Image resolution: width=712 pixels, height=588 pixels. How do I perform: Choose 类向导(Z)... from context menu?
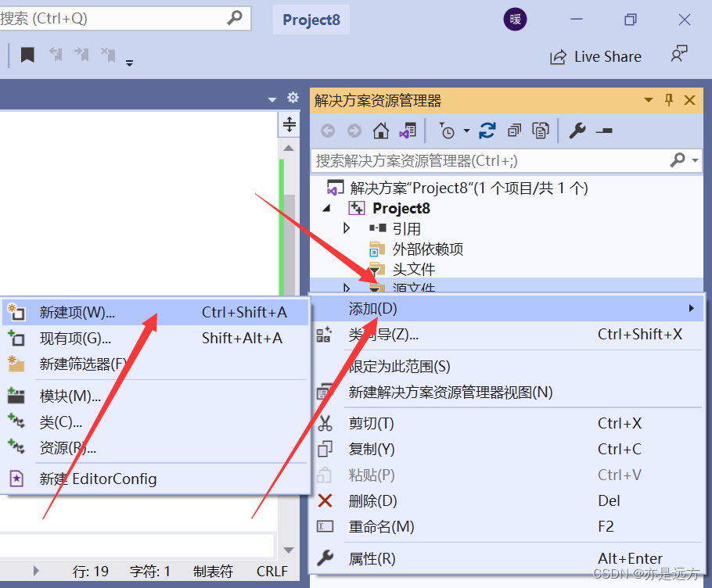(507, 335)
